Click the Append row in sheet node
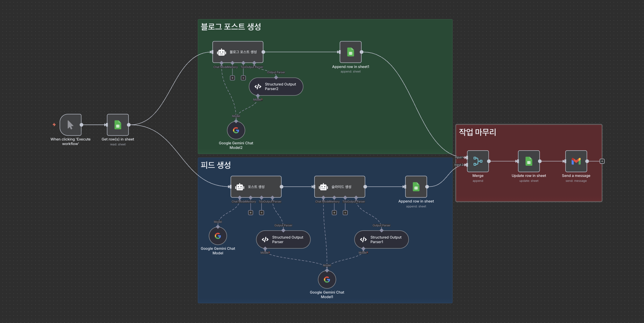 416,187
